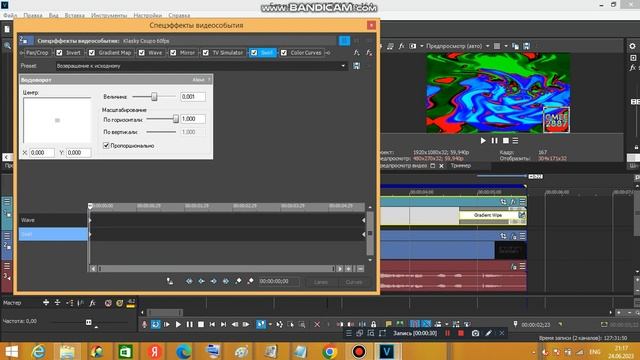Click the delete keyframe diamond icon
This screenshot has width=640, height=360.
250,281
